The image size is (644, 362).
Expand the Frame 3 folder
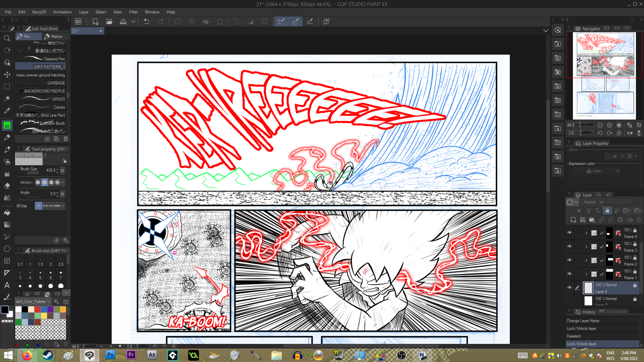click(586, 247)
